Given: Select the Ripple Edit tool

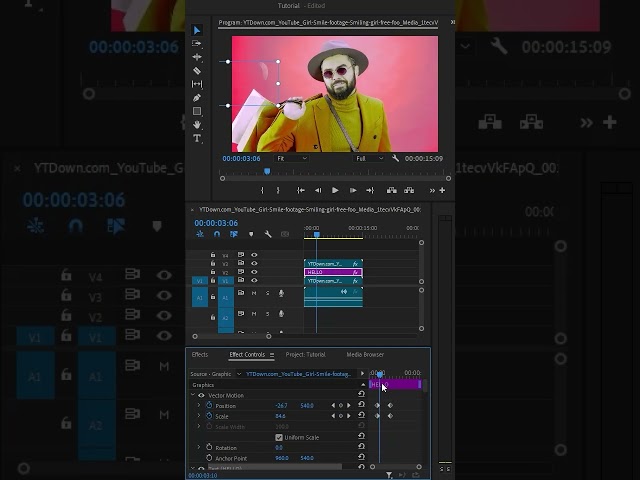Looking at the screenshot, I should click(197, 57).
